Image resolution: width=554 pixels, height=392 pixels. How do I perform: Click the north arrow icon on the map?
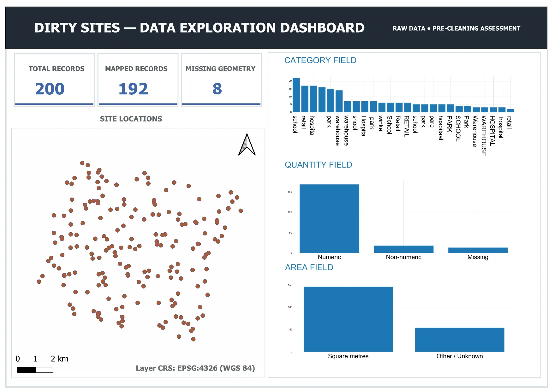point(247,145)
